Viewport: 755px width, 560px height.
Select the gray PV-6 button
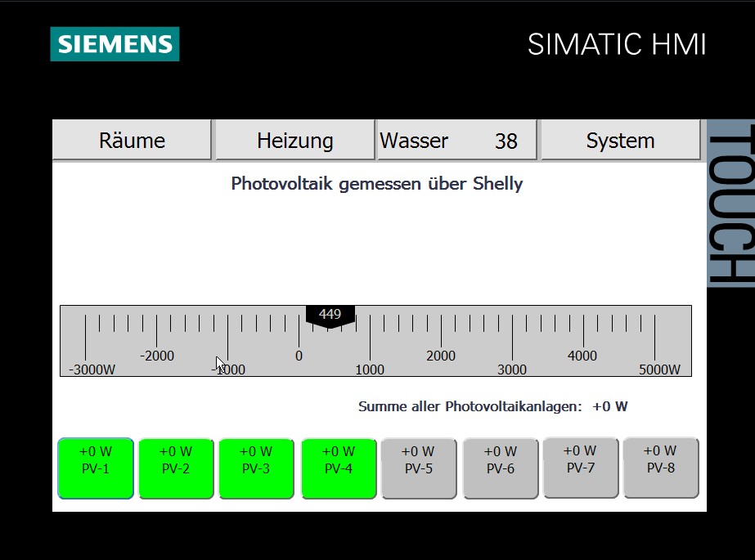tap(501, 468)
